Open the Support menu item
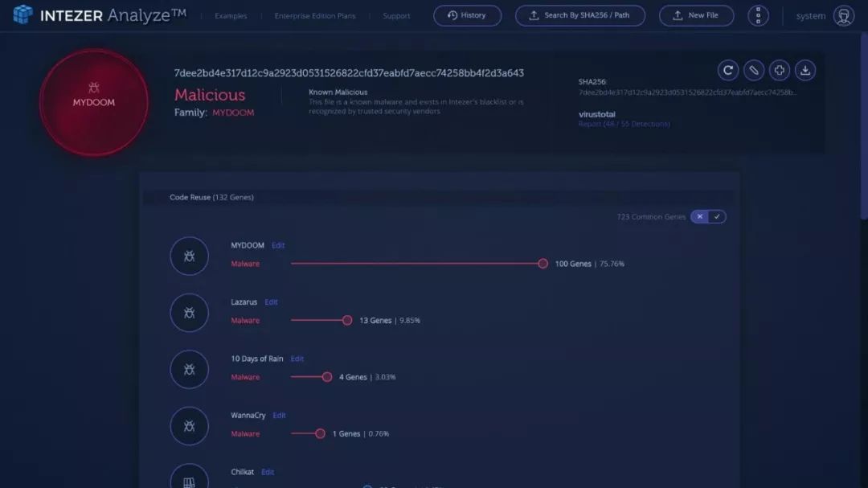Screen dimensions: 868x488 point(396,16)
